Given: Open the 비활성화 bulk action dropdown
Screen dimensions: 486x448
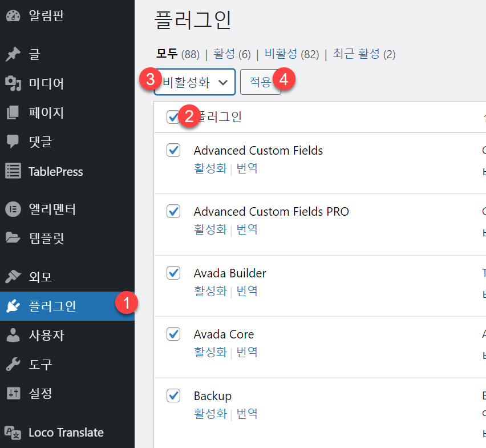Looking at the screenshot, I should pyautogui.click(x=194, y=82).
